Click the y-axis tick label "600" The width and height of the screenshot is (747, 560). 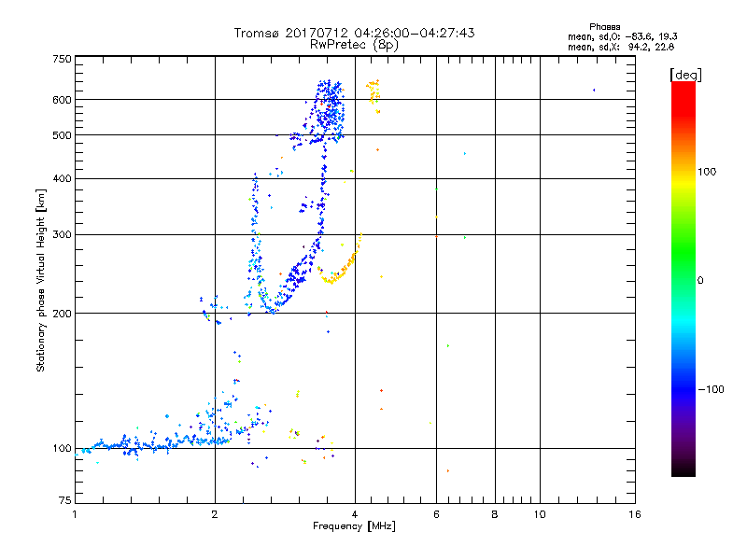pyautogui.click(x=62, y=100)
